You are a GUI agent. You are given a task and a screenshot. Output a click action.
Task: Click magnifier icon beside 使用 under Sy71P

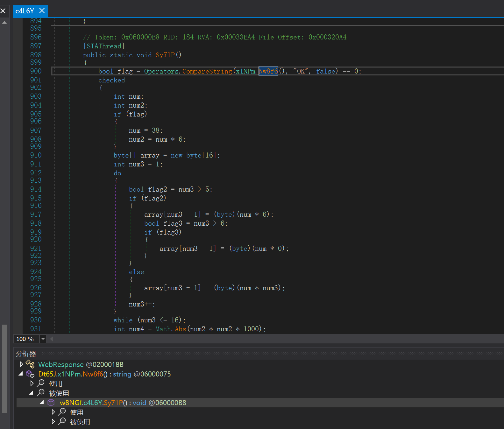(x=62, y=412)
